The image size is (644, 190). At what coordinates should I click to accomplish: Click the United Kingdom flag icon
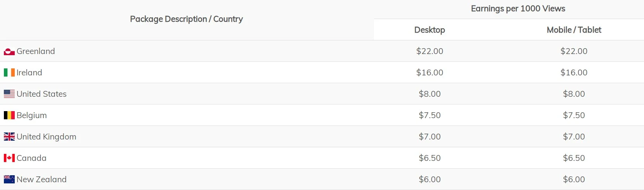[x=9, y=137]
